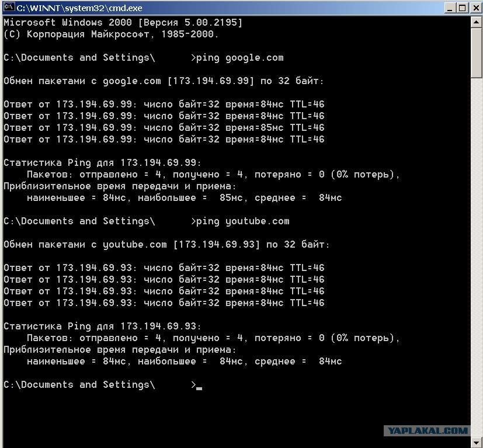The width and height of the screenshot is (483, 448).
Task: Click the 'ping google.com' command text
Action: pos(239,58)
